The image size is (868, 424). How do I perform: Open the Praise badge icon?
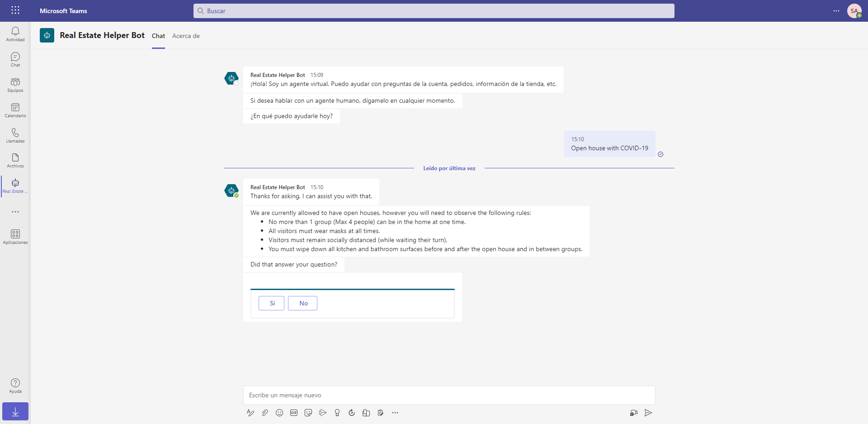[x=337, y=413]
